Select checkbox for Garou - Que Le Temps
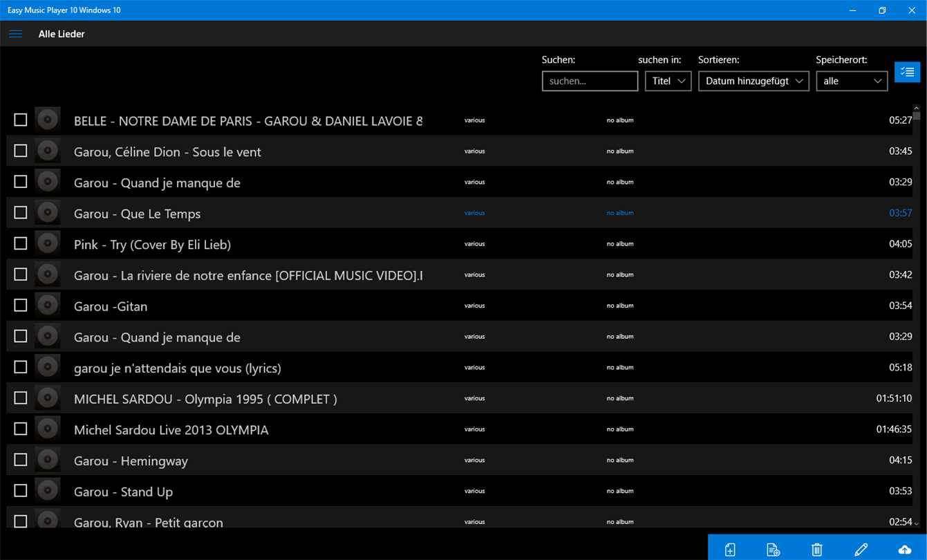Image resolution: width=927 pixels, height=560 pixels. tap(21, 212)
